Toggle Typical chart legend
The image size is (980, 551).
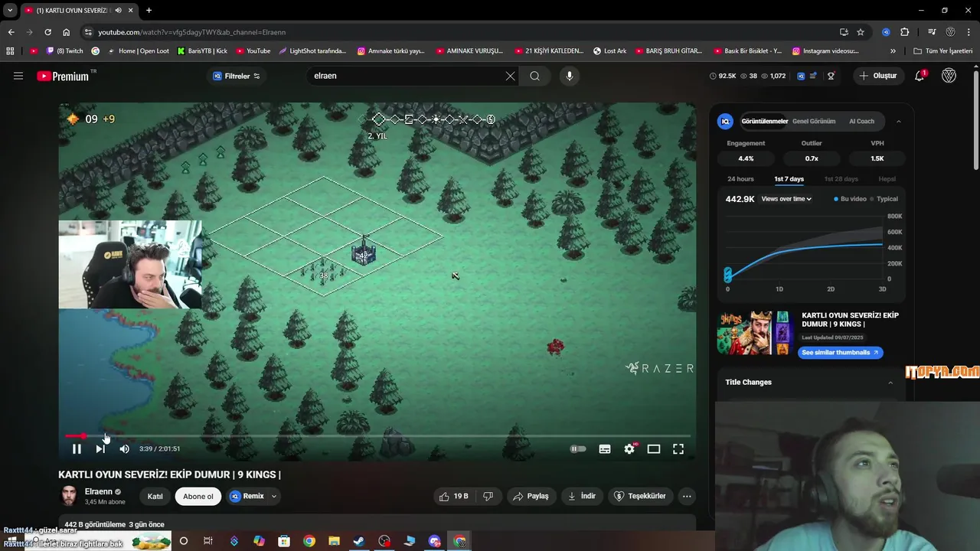point(884,199)
